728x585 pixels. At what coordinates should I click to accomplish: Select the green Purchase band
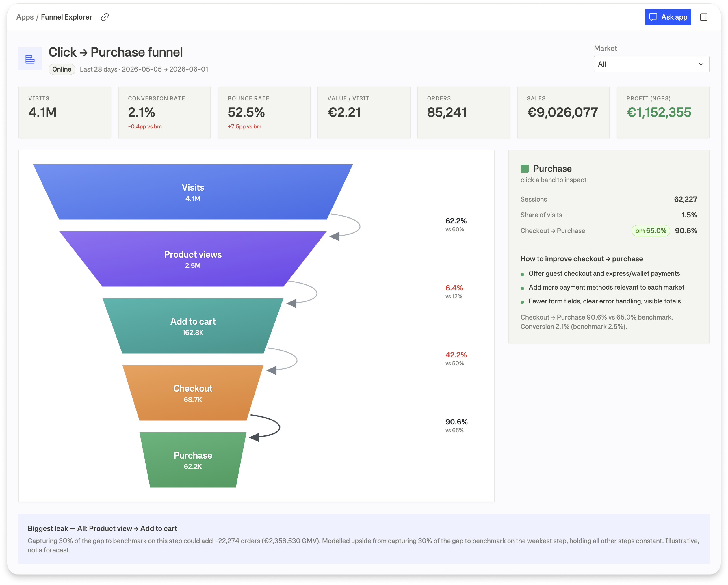(193, 460)
